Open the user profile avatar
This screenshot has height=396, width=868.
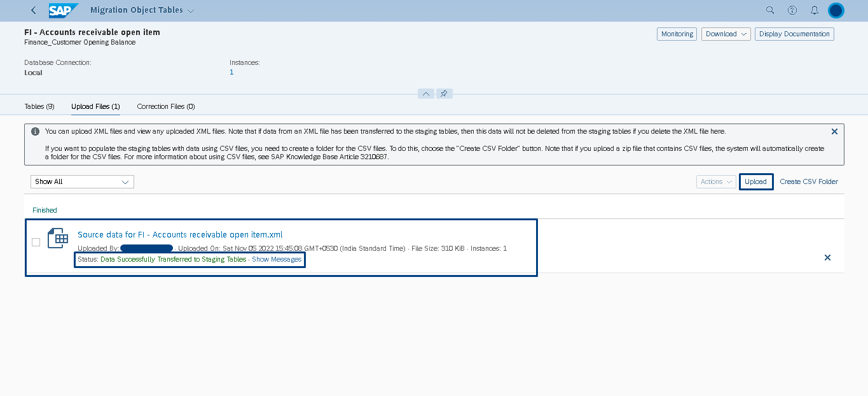pyautogui.click(x=836, y=10)
